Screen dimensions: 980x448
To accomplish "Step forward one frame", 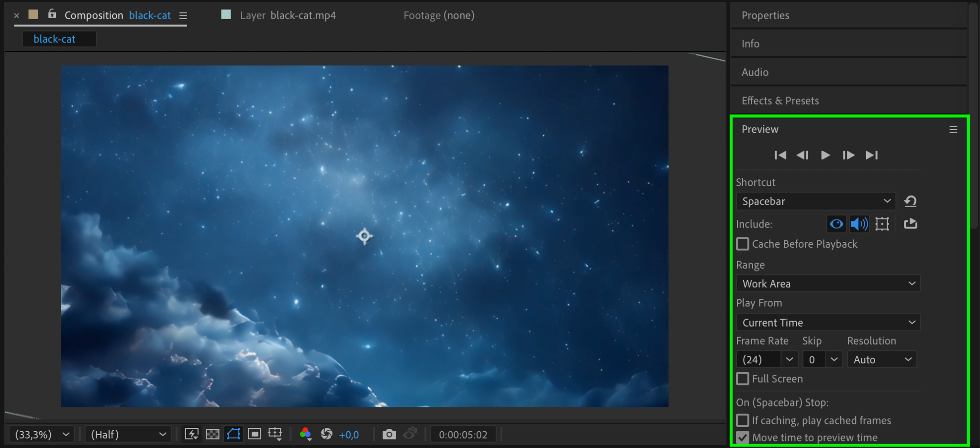I will 848,155.
